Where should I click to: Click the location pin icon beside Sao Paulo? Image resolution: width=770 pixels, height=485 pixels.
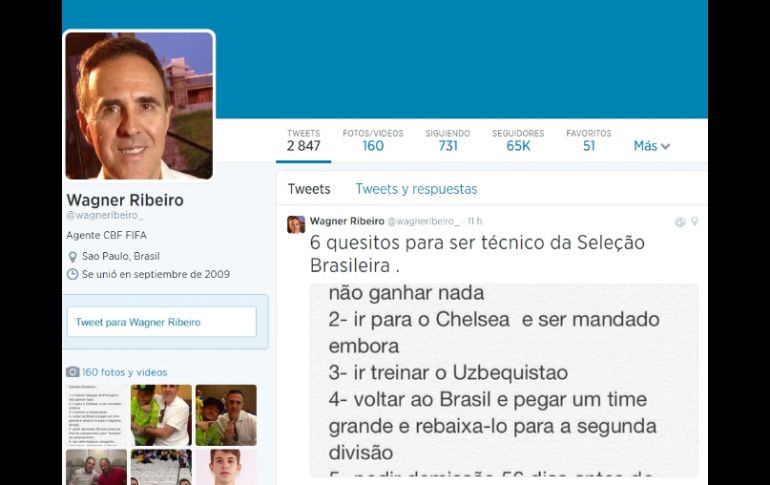[x=72, y=257]
